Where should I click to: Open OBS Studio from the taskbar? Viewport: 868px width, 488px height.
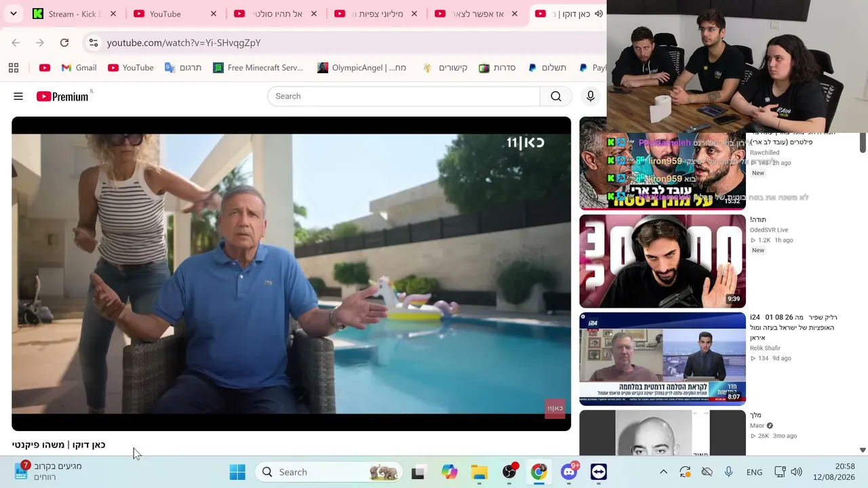509,472
